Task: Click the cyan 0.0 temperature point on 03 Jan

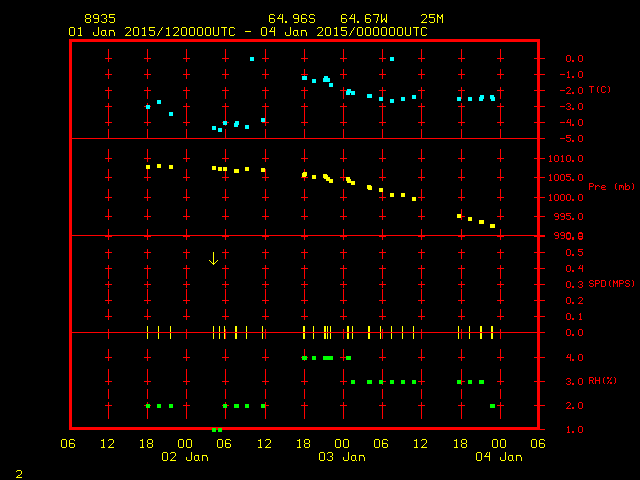Action: click(392, 59)
